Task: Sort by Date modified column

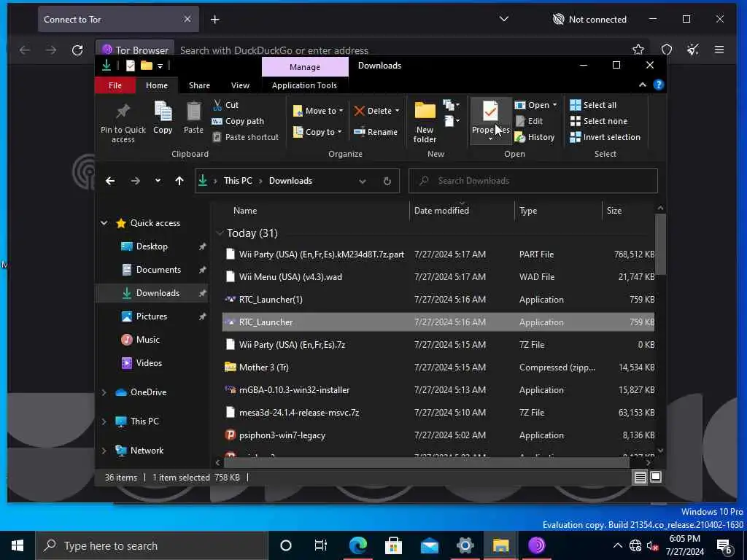Action: (x=441, y=211)
